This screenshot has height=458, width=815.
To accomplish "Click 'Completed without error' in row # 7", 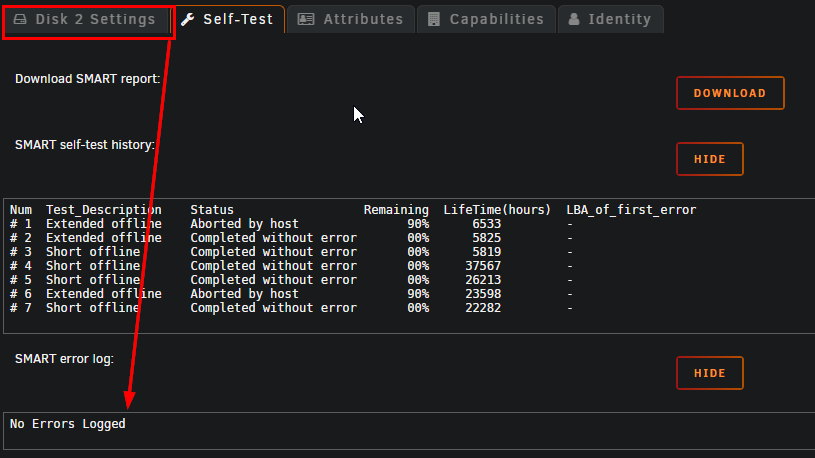I will pyautogui.click(x=273, y=308).
